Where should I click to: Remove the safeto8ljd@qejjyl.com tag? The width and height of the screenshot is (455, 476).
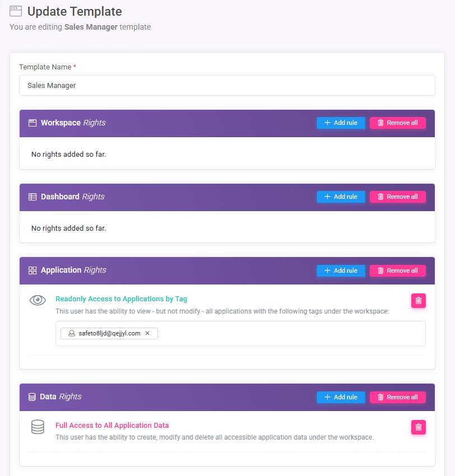147,333
